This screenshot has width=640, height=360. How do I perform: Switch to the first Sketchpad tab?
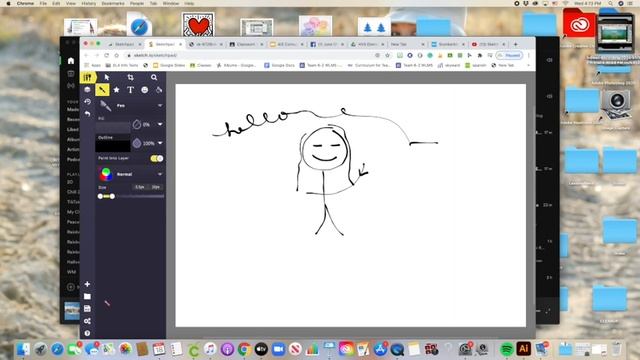(x=124, y=44)
